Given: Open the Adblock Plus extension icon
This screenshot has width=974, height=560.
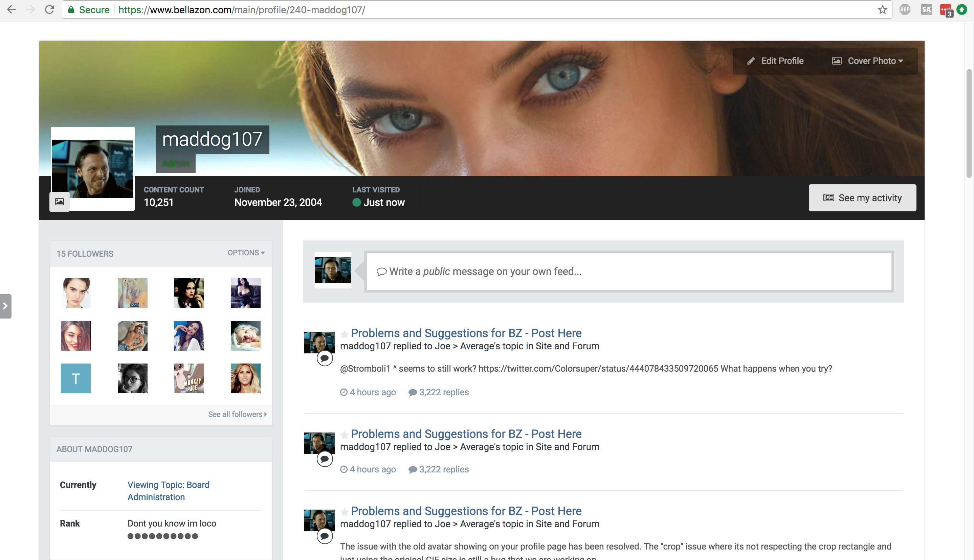Looking at the screenshot, I should pos(905,9).
